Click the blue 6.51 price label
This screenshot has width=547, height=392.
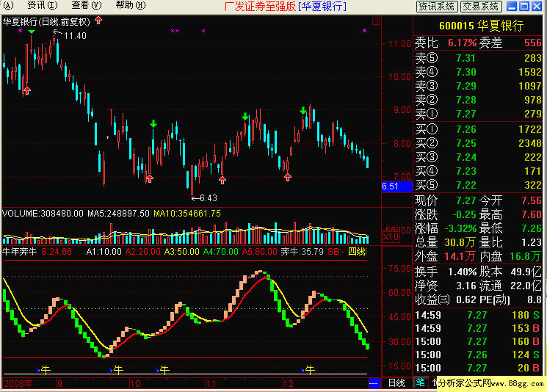coord(397,186)
